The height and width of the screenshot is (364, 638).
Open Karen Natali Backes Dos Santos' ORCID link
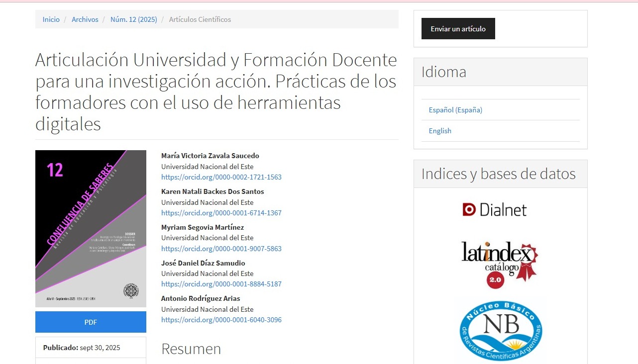pyautogui.click(x=221, y=213)
